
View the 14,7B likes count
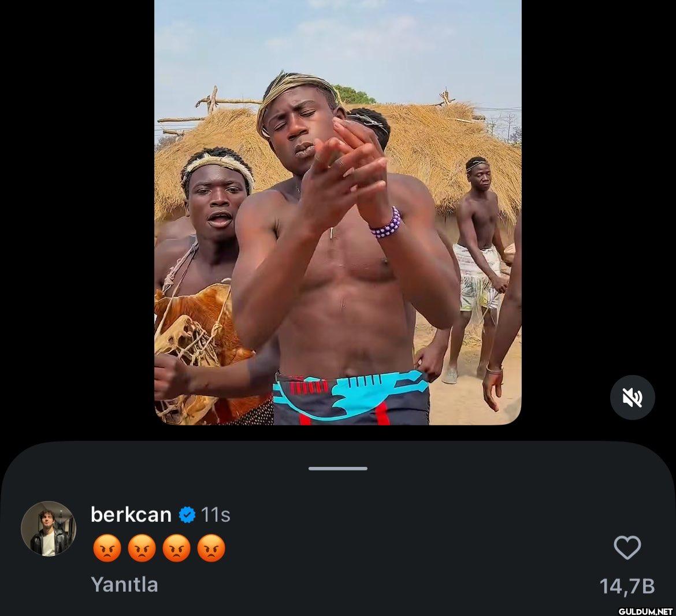[627, 587]
